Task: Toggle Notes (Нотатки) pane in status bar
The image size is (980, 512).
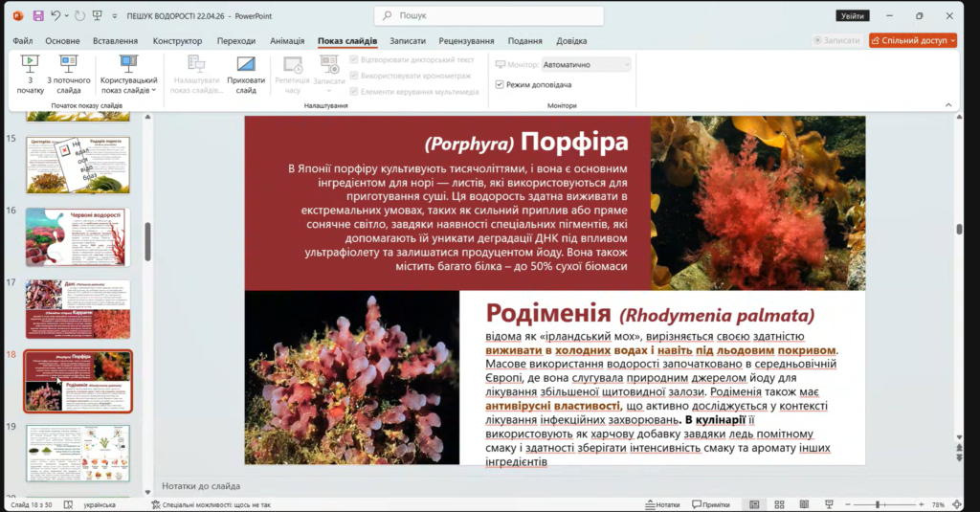Action: click(x=662, y=504)
